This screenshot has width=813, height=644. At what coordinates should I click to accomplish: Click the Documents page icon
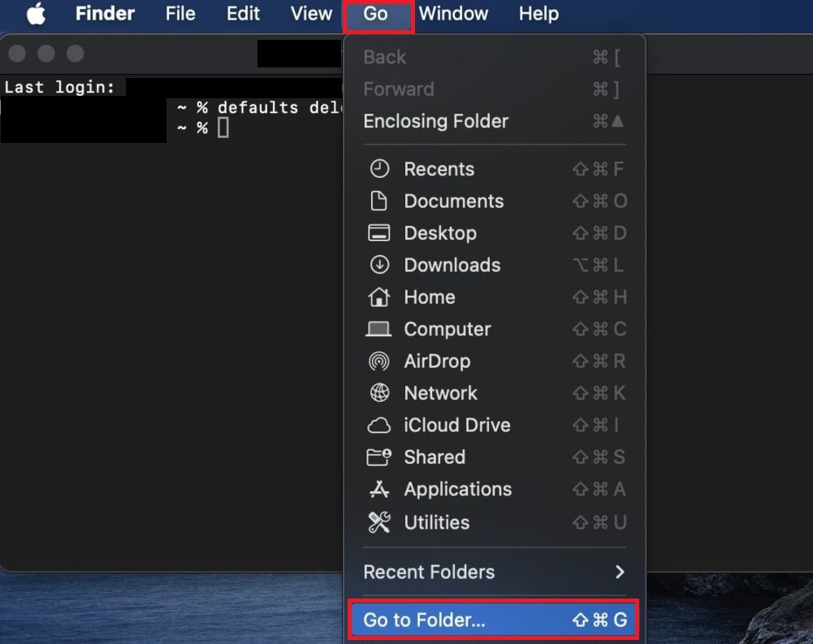(379, 201)
